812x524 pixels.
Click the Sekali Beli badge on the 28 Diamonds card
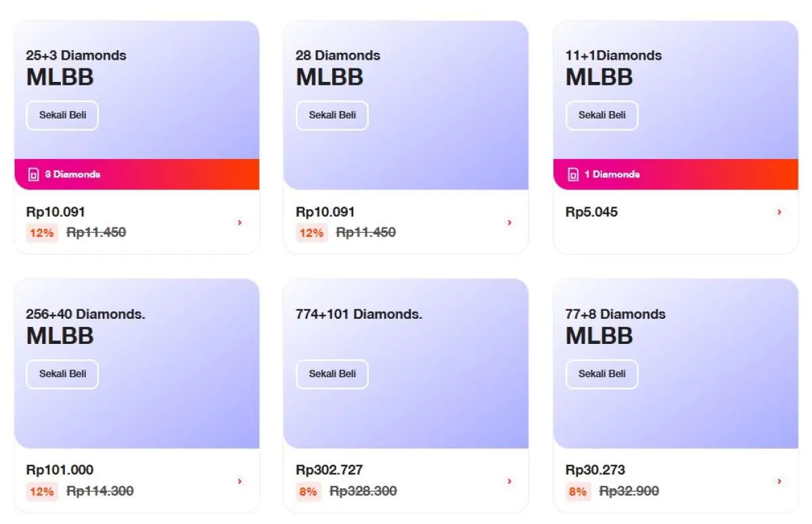pos(332,115)
